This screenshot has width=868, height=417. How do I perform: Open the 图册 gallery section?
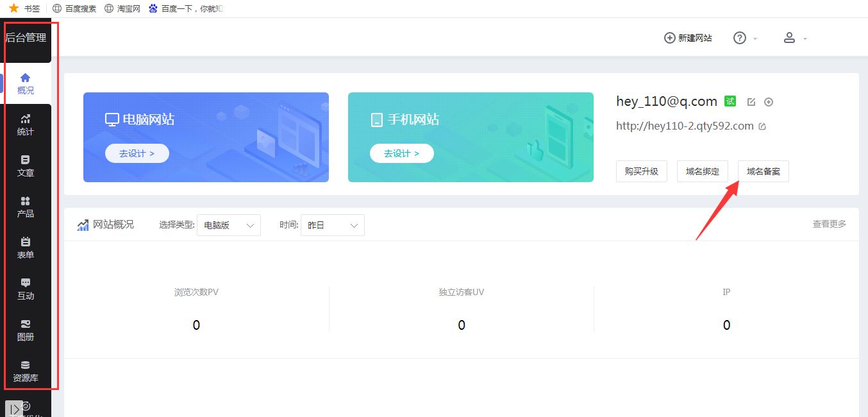point(25,330)
